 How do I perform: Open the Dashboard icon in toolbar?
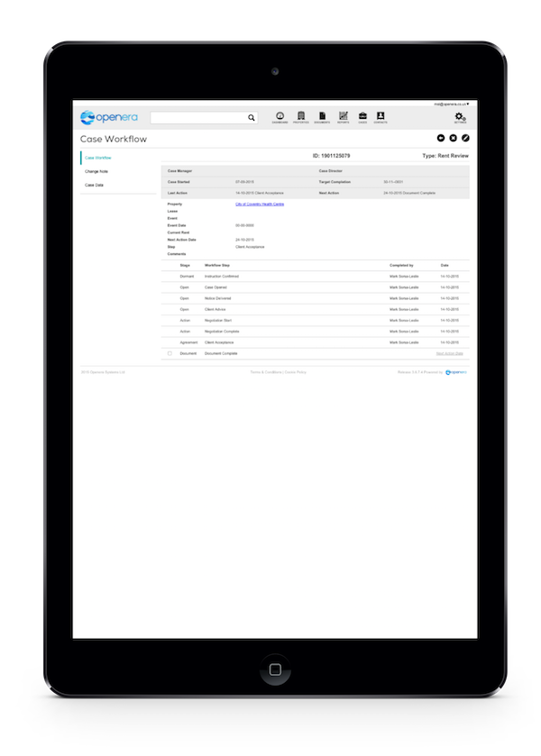pyautogui.click(x=280, y=116)
